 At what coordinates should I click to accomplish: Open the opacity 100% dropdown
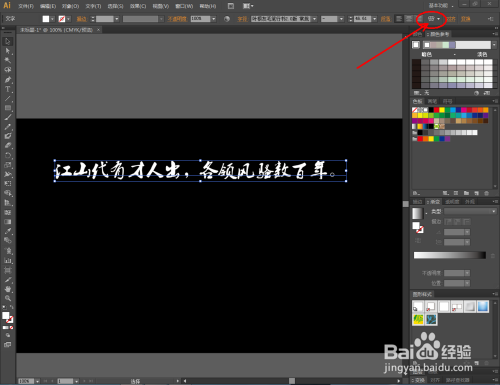click(214, 19)
